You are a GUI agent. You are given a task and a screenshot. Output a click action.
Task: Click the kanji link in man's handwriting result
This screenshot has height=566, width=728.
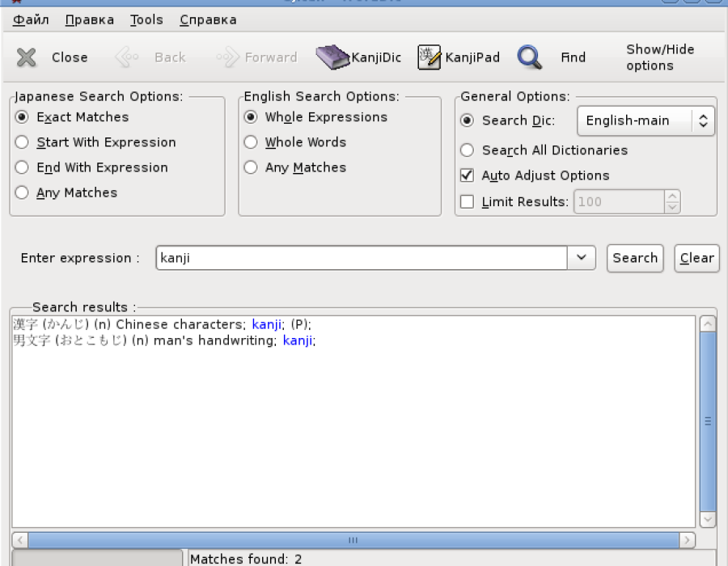point(298,340)
